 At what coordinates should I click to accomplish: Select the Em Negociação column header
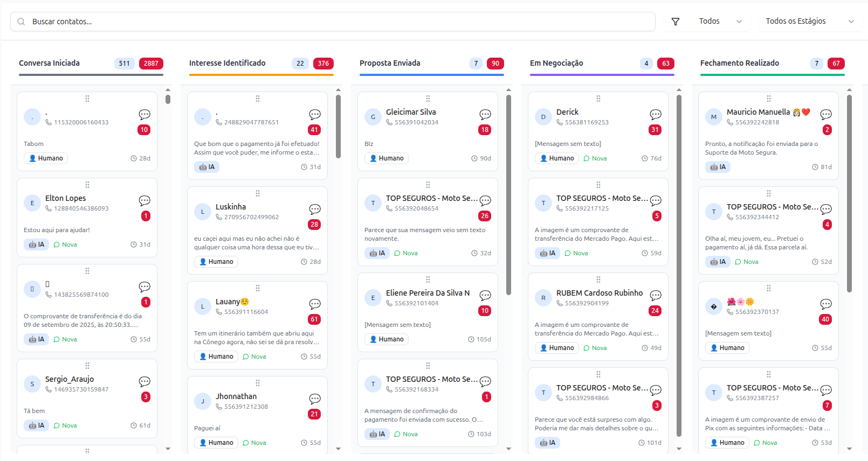click(x=556, y=63)
